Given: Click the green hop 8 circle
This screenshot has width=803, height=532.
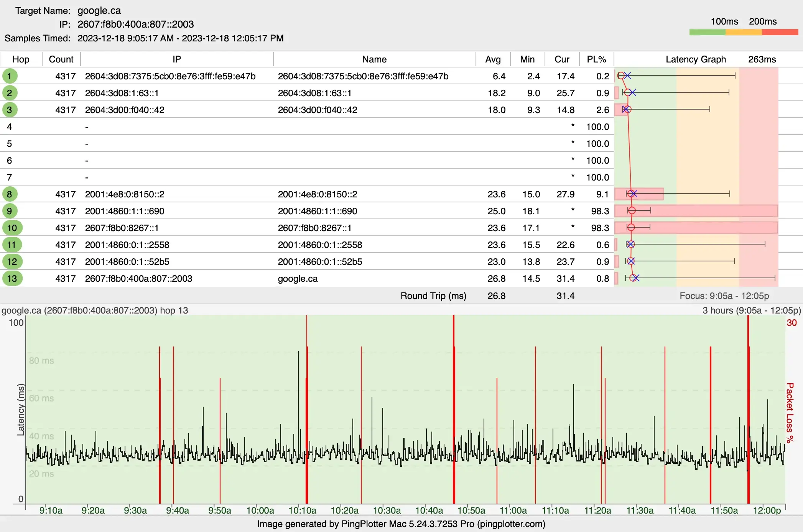Looking at the screenshot, I should click(x=10, y=194).
